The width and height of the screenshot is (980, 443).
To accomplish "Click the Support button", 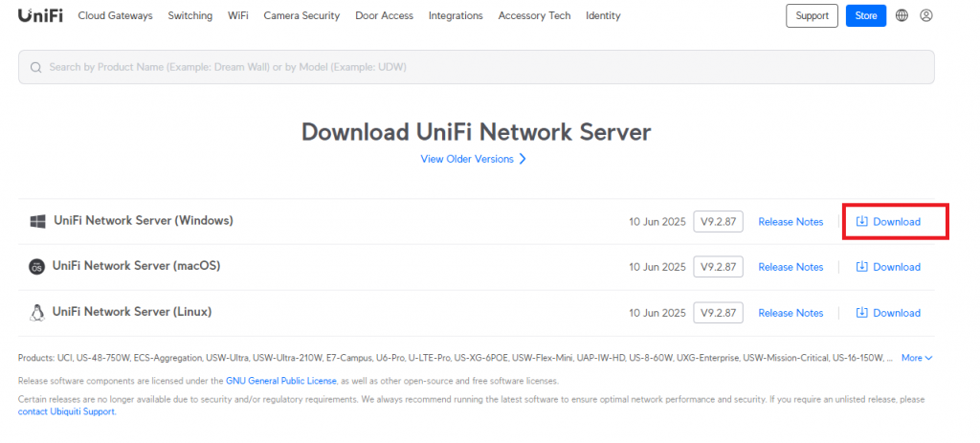I will click(812, 15).
